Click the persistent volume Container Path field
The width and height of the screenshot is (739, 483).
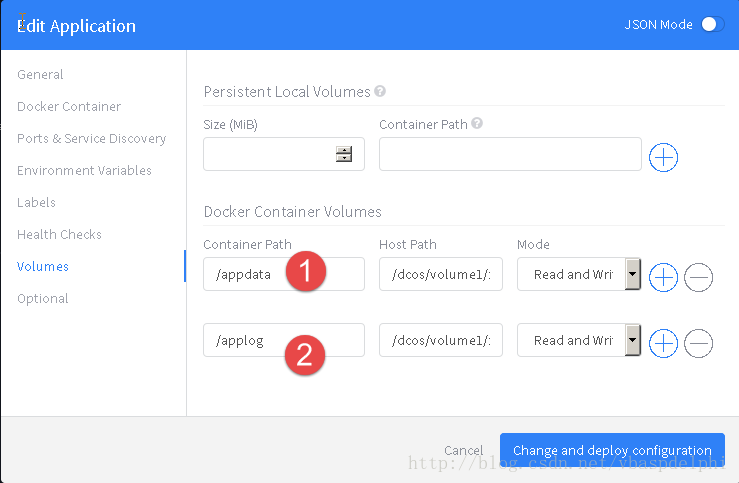(x=510, y=154)
